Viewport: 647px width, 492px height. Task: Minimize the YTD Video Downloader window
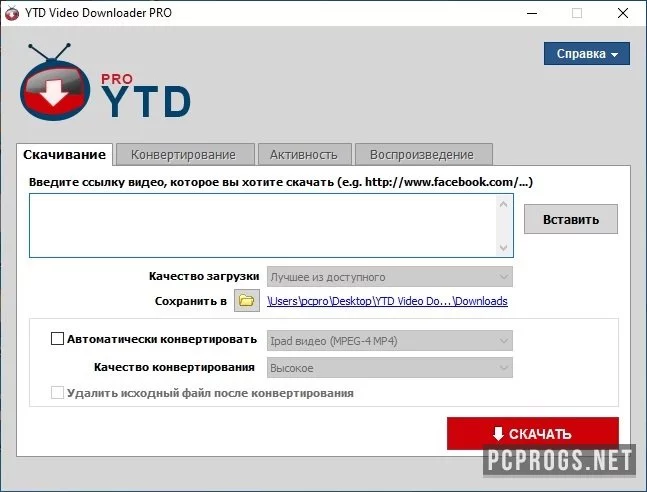pos(532,13)
